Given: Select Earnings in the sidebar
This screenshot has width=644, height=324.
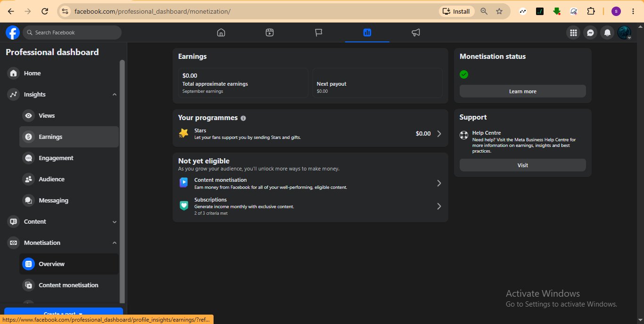Looking at the screenshot, I should click(69, 137).
